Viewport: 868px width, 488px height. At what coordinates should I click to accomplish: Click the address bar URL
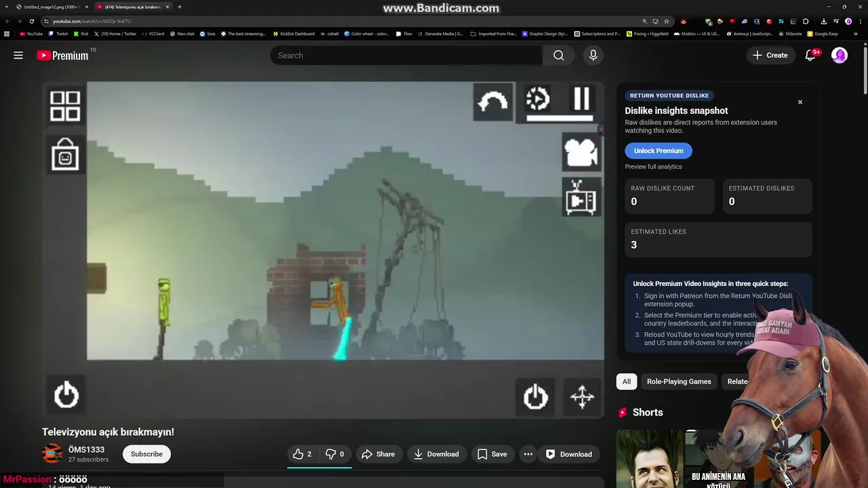point(92,21)
